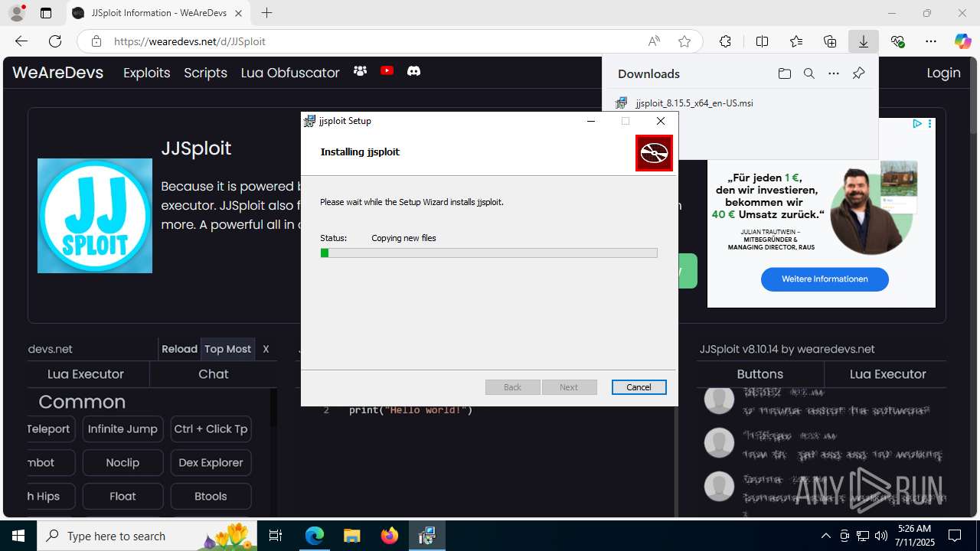Search downloads magnifier icon
This screenshot has height=551, width=980.
tap(808, 73)
